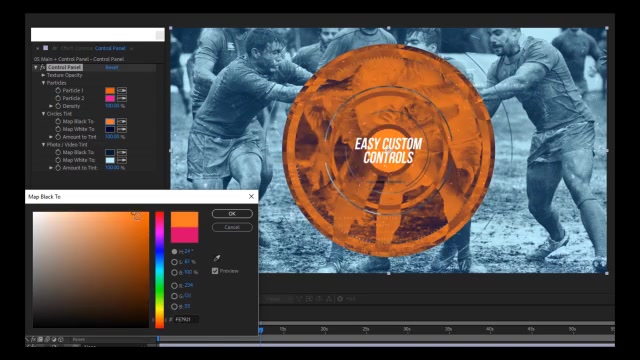This screenshot has height=360, width=640.
Task: Collapse the Photo / Video Tint group
Action: pos(43,145)
